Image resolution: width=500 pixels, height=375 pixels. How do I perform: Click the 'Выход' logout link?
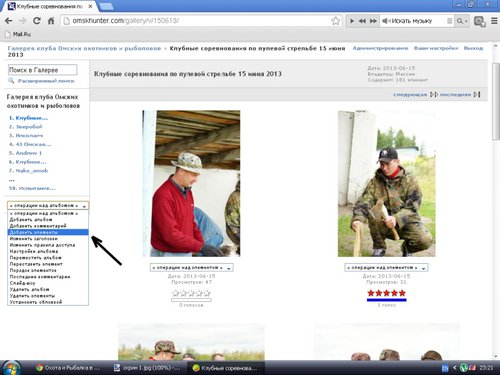click(x=473, y=48)
